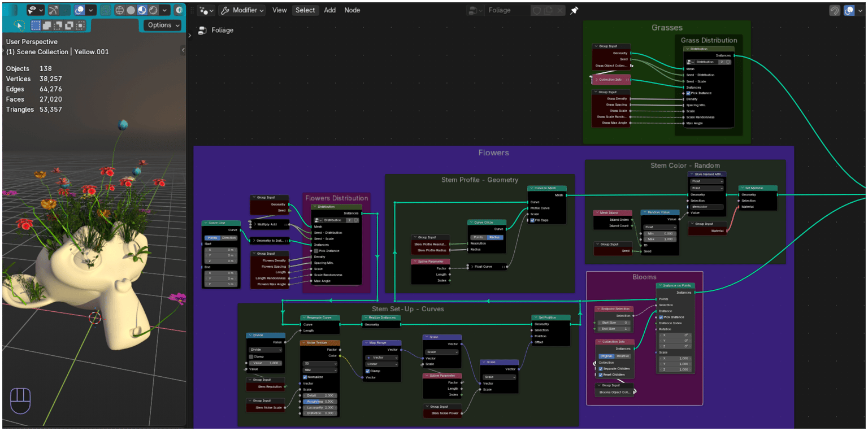868x431 pixels.
Task: Toggle Fill Caps checkbox in Curve to Mesh
Action: pyautogui.click(x=532, y=220)
